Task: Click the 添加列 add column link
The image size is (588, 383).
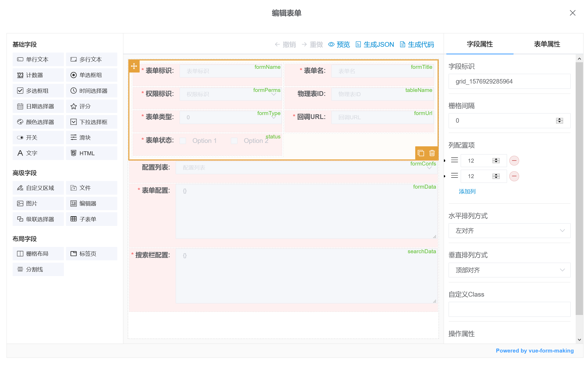Action: [467, 191]
